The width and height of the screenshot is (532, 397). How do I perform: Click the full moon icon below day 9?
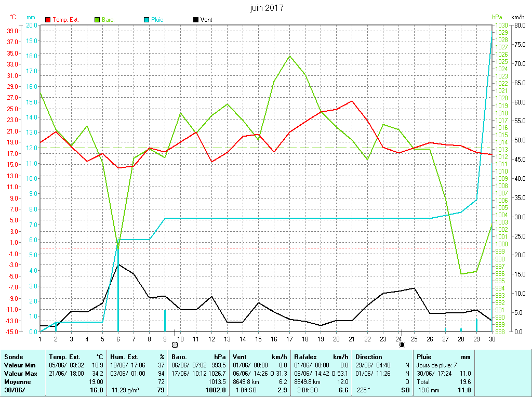(175, 345)
